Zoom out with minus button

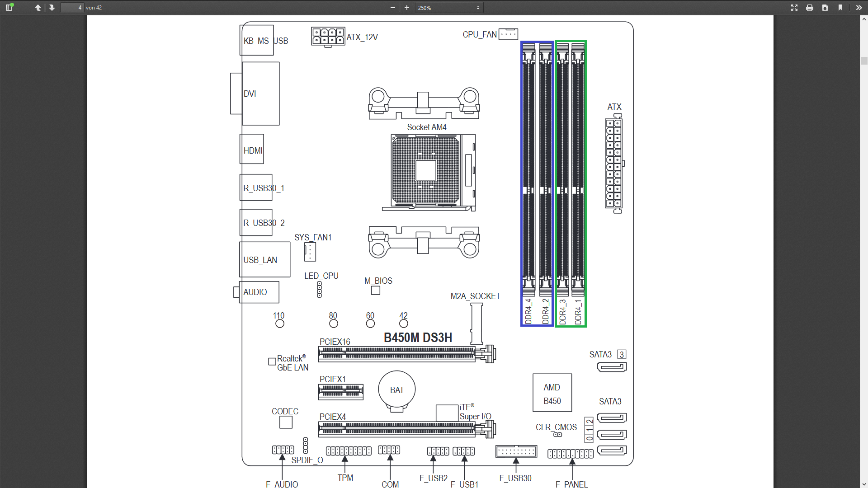click(392, 7)
